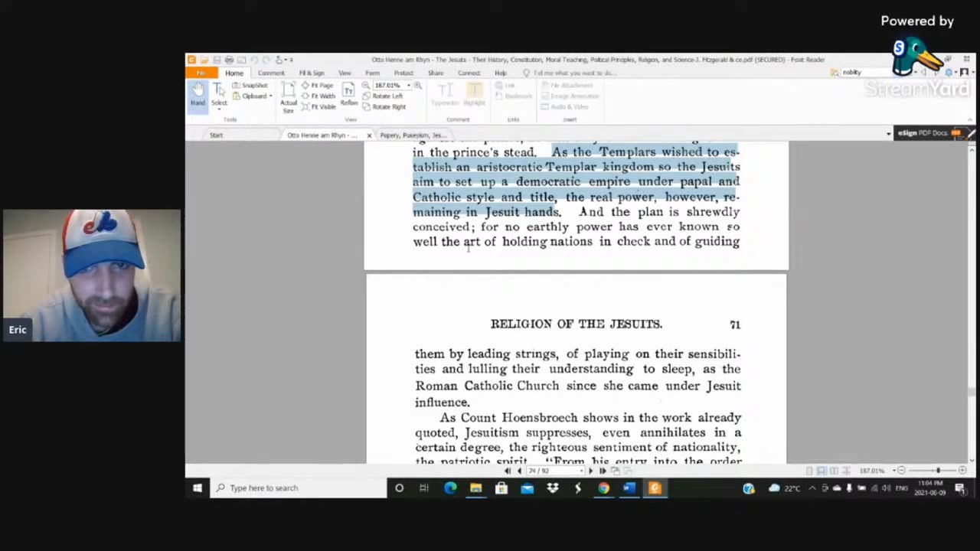Click the status bar zoom in plus button
The image size is (980, 551).
coord(962,471)
